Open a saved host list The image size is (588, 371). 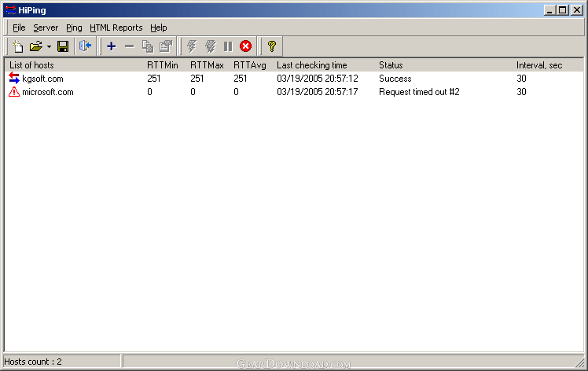coord(36,46)
